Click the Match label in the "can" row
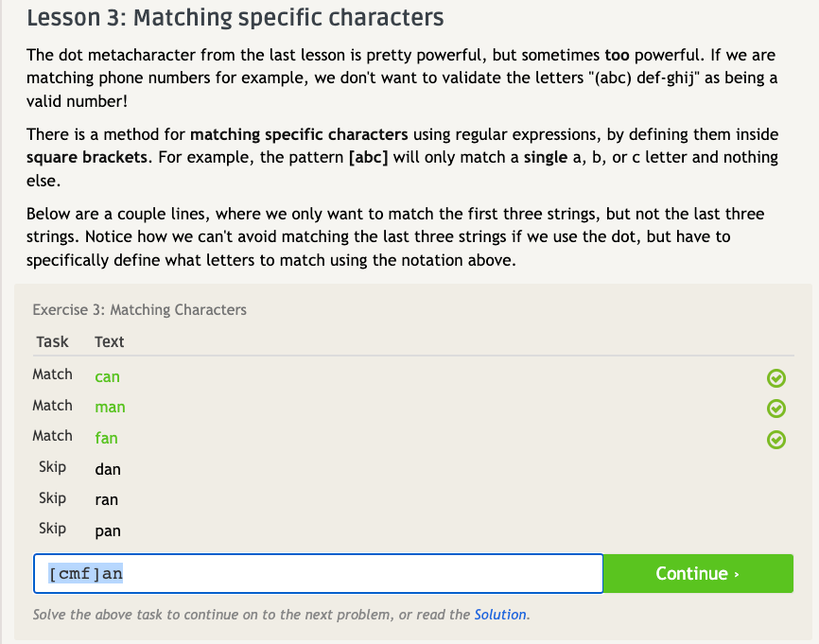 (52, 374)
